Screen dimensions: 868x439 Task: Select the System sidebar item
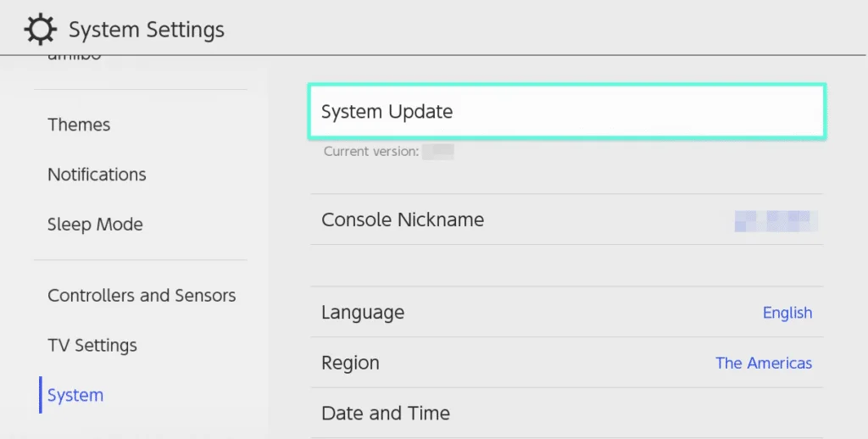75,395
